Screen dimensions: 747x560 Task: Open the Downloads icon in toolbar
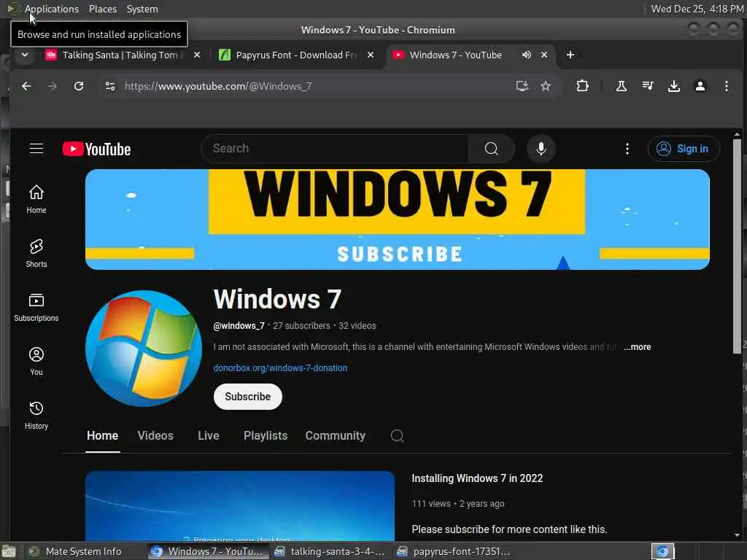pyautogui.click(x=673, y=86)
